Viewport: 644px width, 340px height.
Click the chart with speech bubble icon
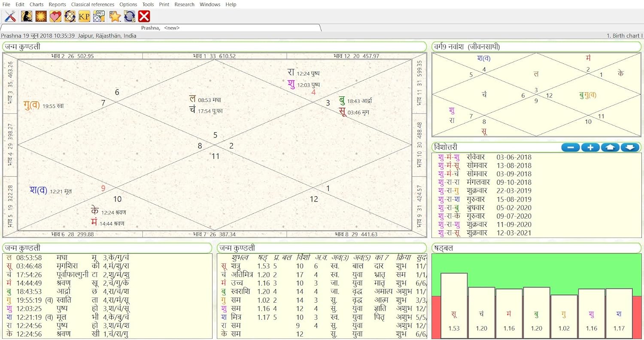pyautogui.click(x=99, y=16)
